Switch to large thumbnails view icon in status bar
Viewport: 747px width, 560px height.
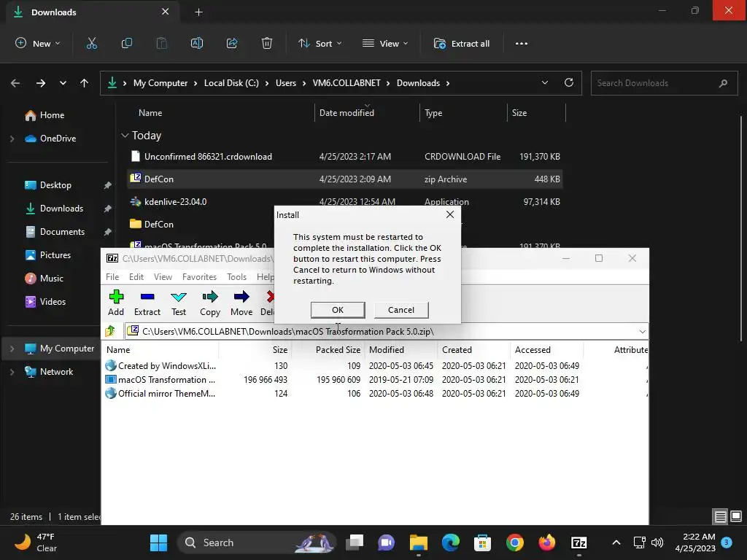(736, 516)
